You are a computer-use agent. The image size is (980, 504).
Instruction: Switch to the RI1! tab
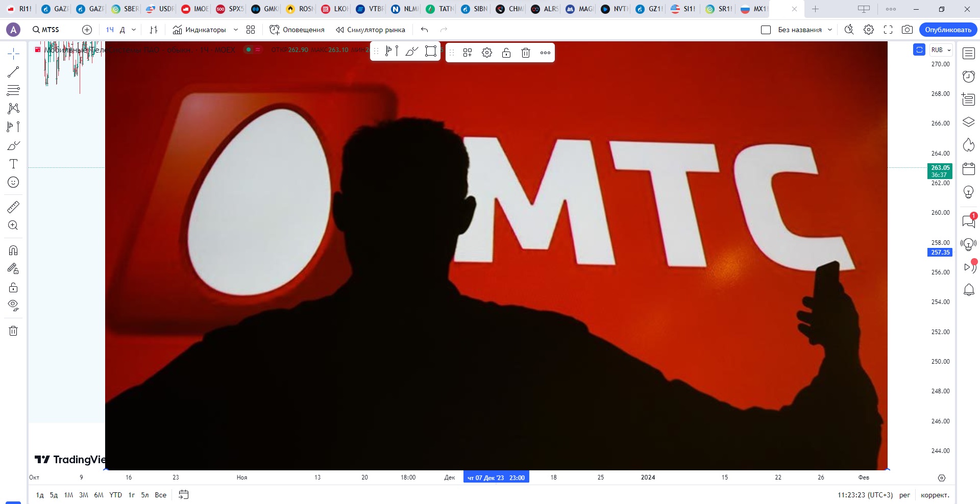[x=20, y=9]
